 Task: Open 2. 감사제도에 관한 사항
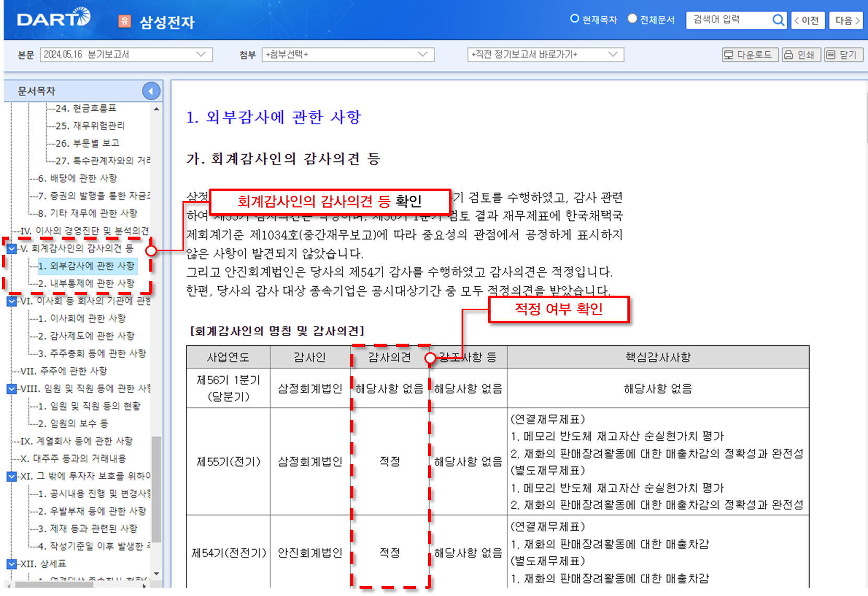tap(87, 336)
